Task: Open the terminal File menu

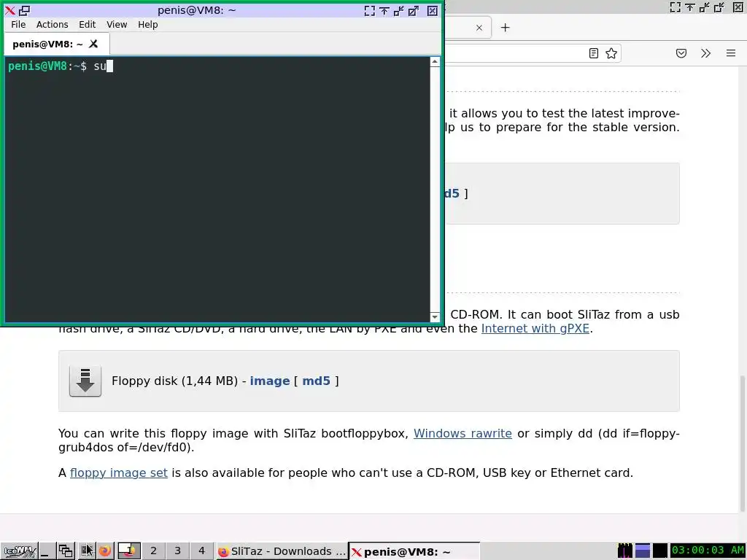Action: [x=18, y=24]
